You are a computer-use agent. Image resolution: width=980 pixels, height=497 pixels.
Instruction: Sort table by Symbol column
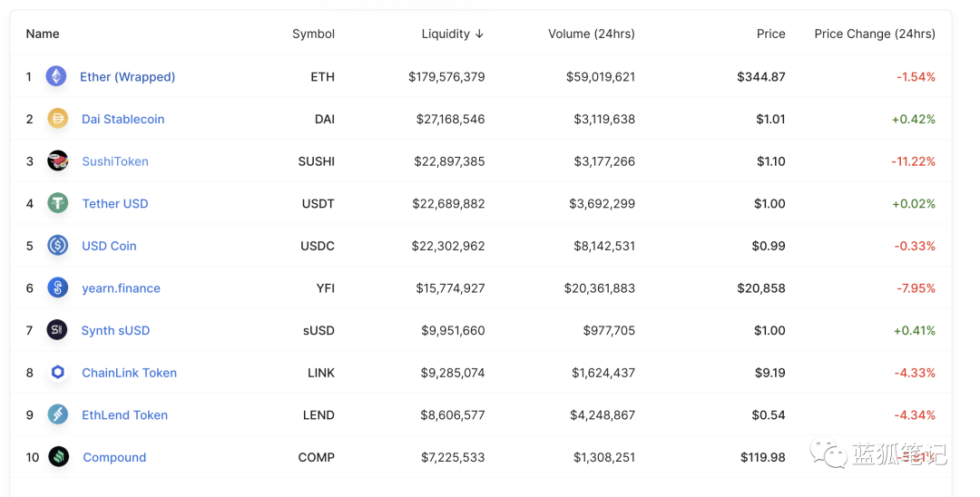coord(313,34)
